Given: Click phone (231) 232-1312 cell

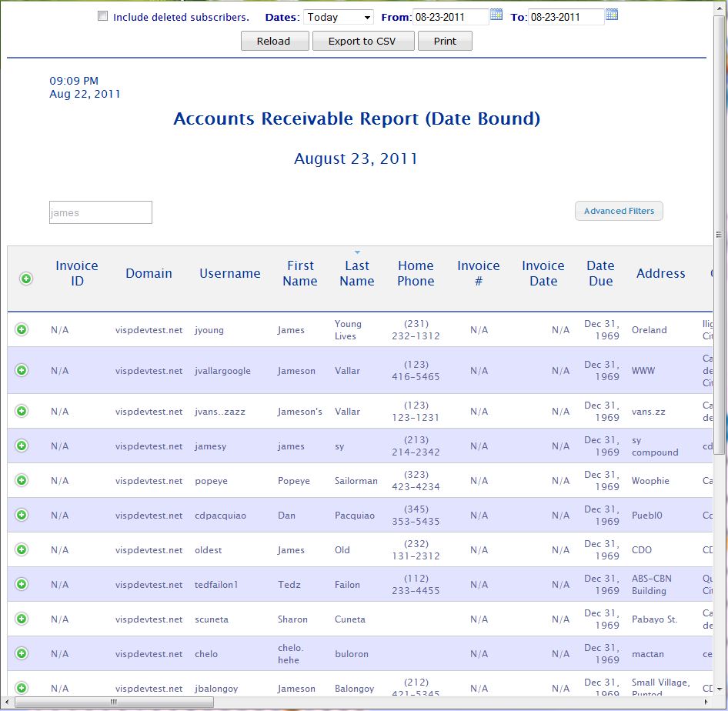Looking at the screenshot, I should pos(416,329).
